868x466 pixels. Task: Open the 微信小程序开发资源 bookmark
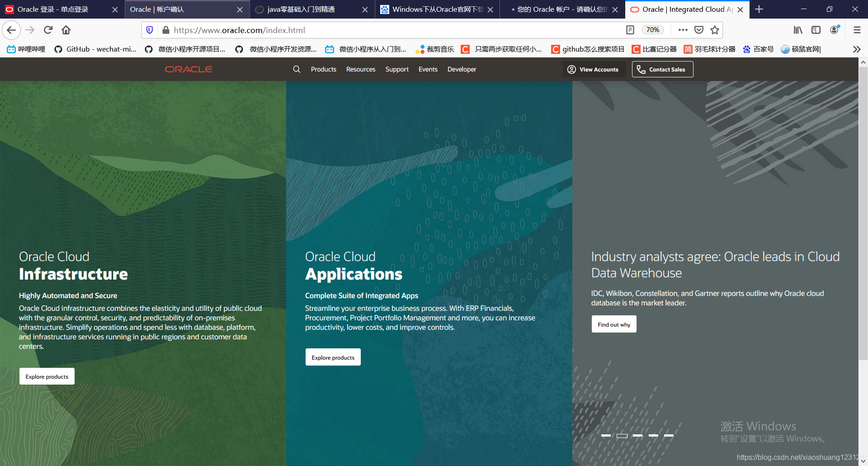[276, 49]
